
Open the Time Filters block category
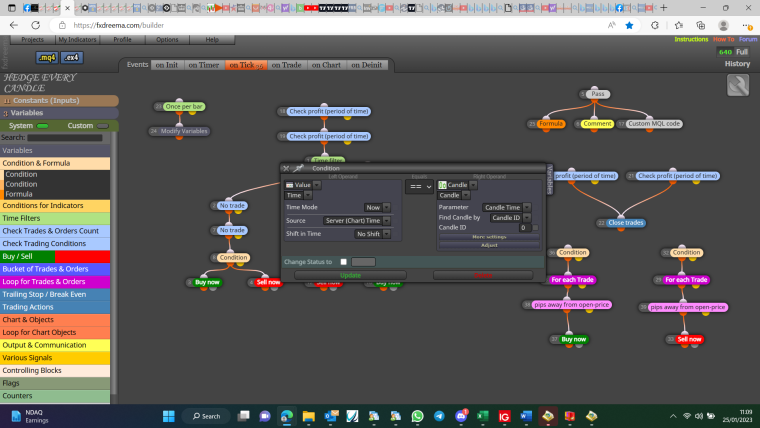point(55,218)
